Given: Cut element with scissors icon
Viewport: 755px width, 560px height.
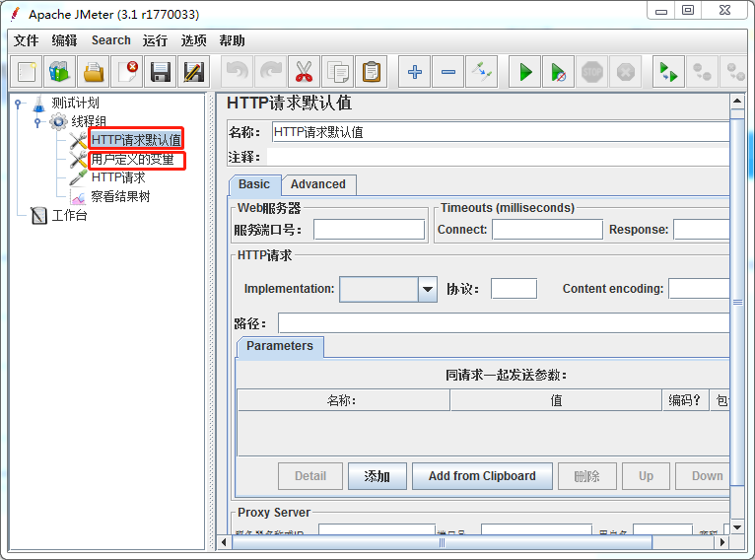Looking at the screenshot, I should click(305, 72).
